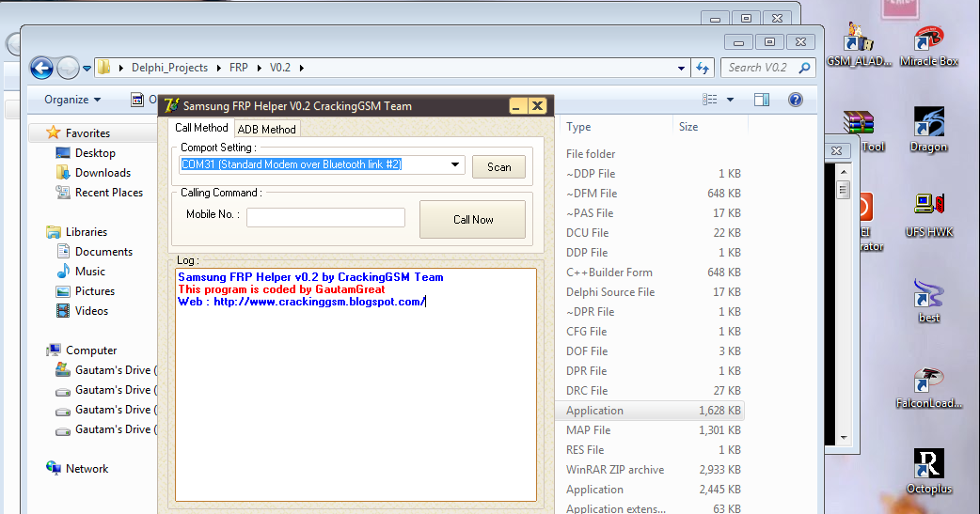Open Explorer help icon
This screenshot has height=514, width=980.
795,100
